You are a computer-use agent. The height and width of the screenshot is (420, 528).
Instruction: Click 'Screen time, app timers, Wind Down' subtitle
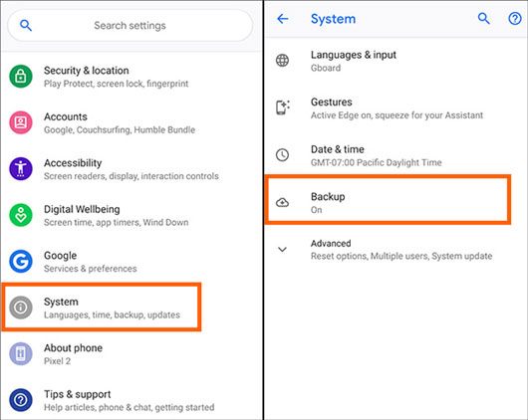point(117,222)
